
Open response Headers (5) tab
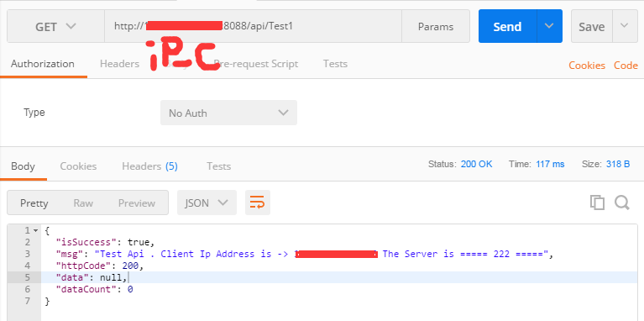[x=149, y=166]
